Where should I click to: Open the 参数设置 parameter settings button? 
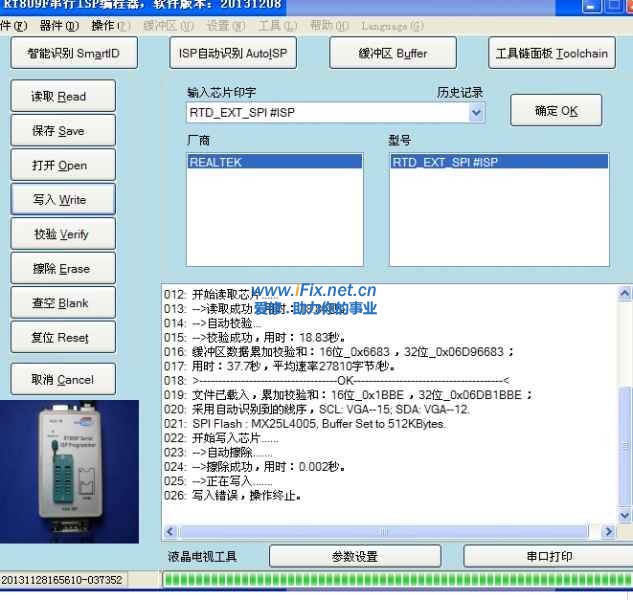click(355, 556)
